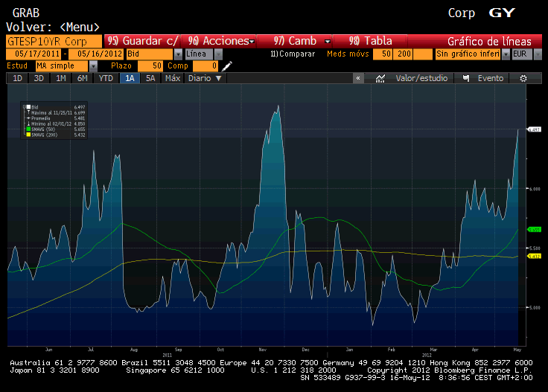Image resolution: width=548 pixels, height=392 pixels.
Task: Click the white Bid color swatch in legend
Action: tap(28, 107)
